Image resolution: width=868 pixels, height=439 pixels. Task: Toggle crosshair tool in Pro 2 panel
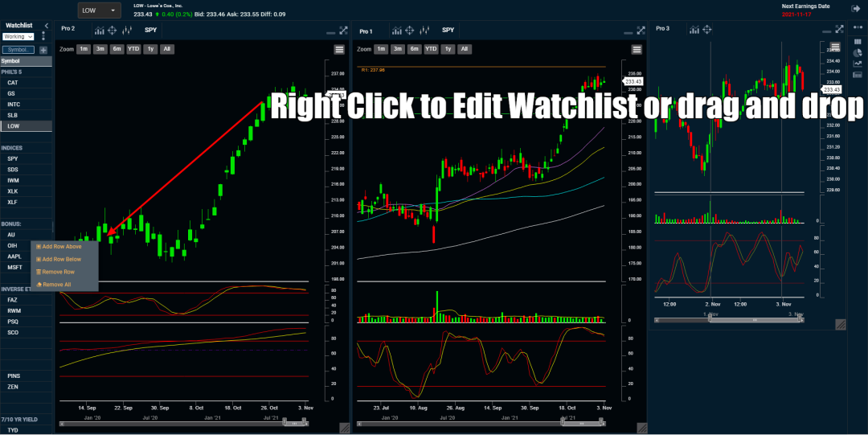click(113, 30)
